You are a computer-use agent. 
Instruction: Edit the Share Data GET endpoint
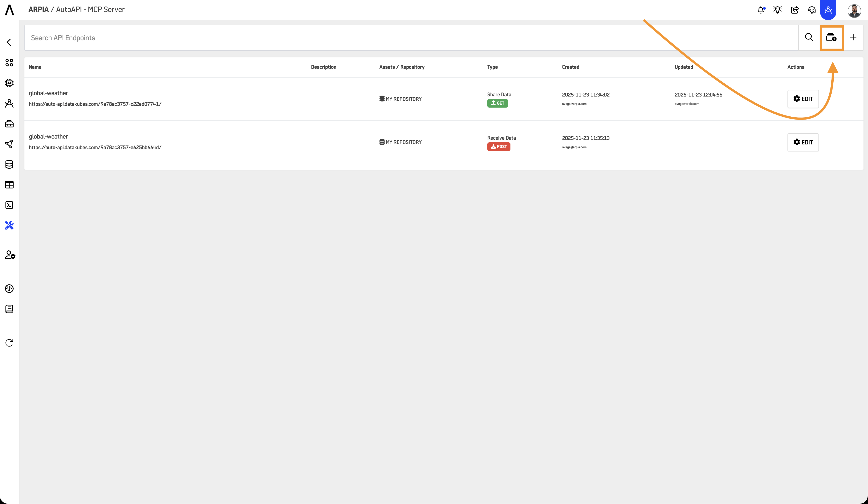803,99
